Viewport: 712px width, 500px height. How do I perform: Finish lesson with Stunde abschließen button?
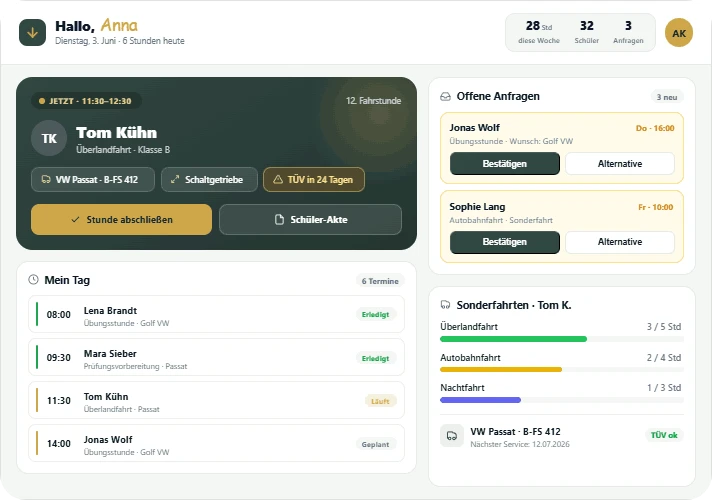(x=121, y=220)
